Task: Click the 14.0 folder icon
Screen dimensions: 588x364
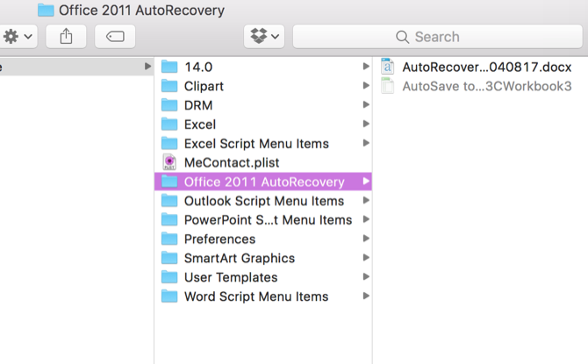Action: click(x=170, y=67)
